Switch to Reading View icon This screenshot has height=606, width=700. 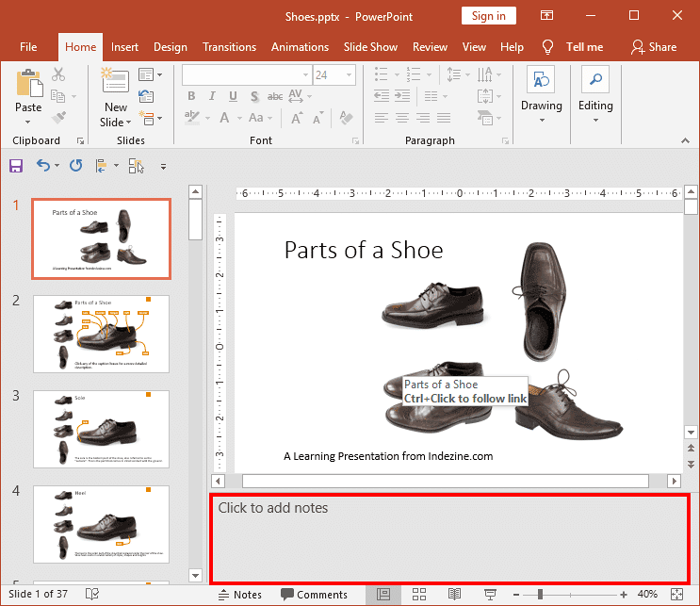(x=454, y=594)
